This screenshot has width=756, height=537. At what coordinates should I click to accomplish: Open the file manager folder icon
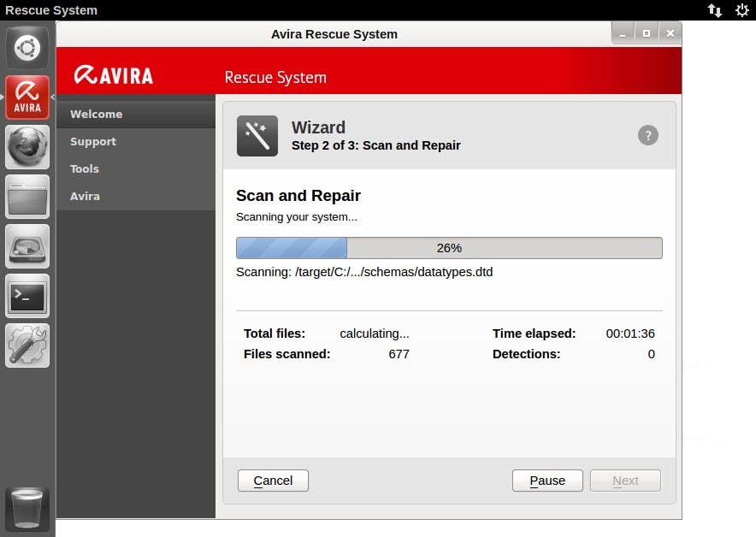[27, 197]
